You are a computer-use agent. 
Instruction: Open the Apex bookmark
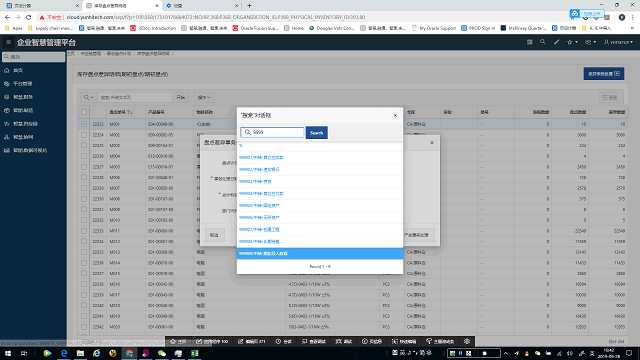(14, 28)
